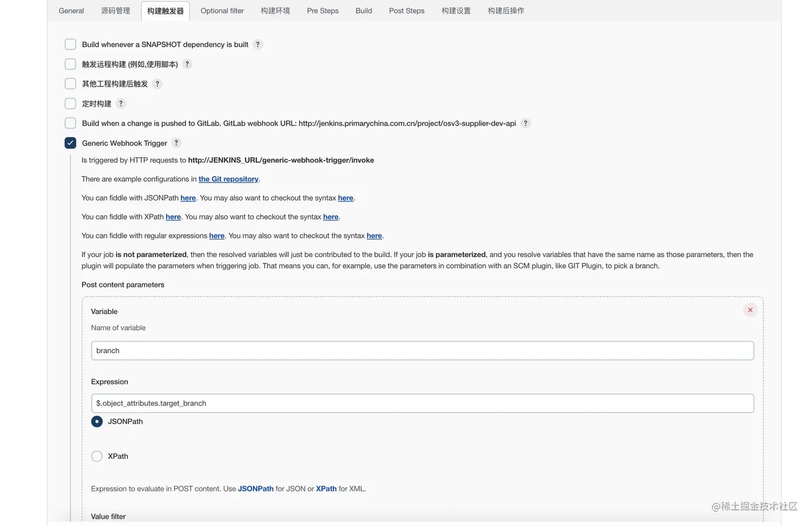Click the generic-webhook-trigger/invoke URL text
Viewport: 812px width, 526px height.
(281, 160)
